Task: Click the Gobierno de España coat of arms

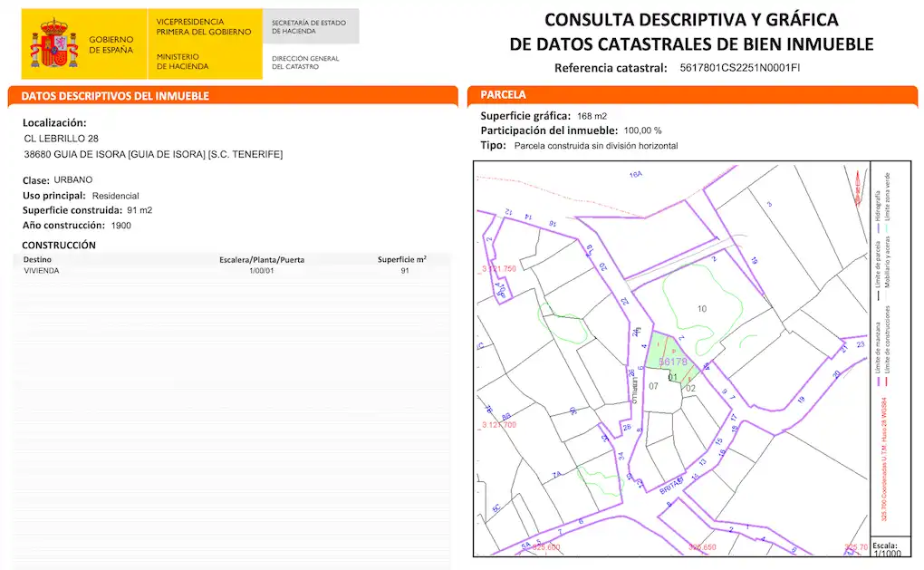Action: click(54, 43)
